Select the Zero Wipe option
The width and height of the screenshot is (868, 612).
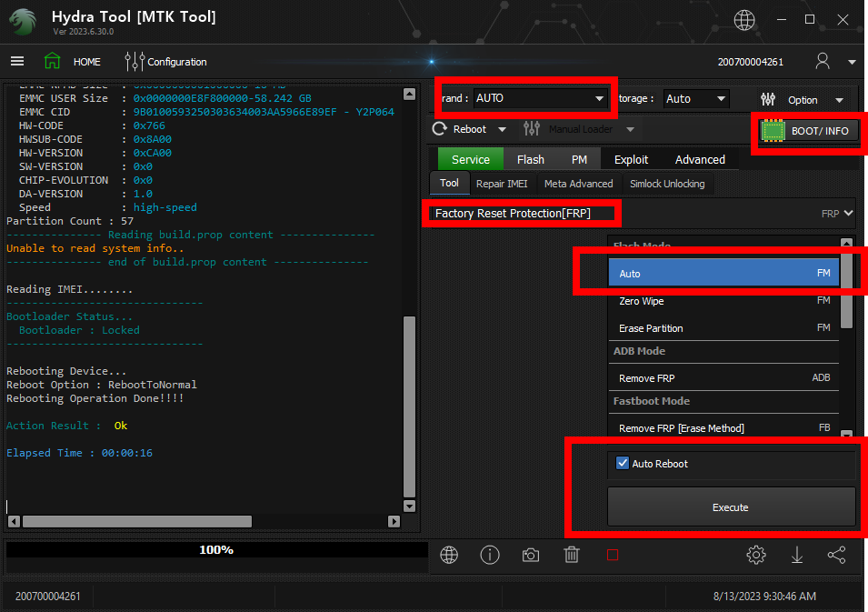point(723,301)
